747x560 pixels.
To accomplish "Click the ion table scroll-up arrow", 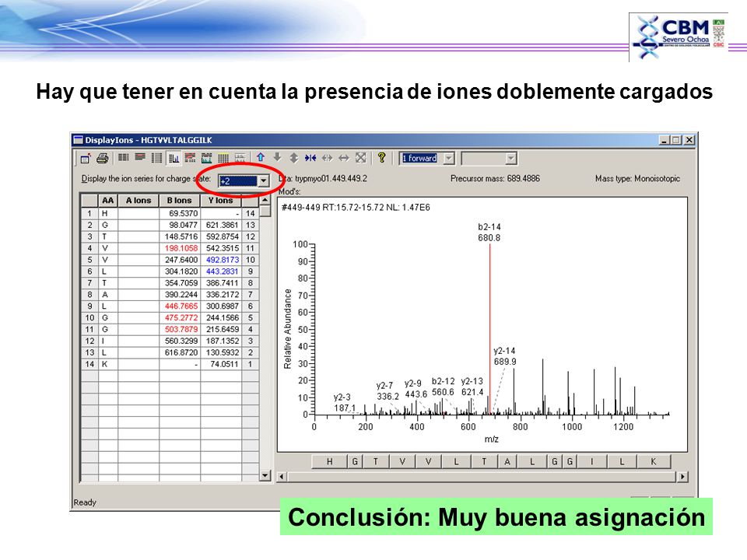I will (265, 200).
